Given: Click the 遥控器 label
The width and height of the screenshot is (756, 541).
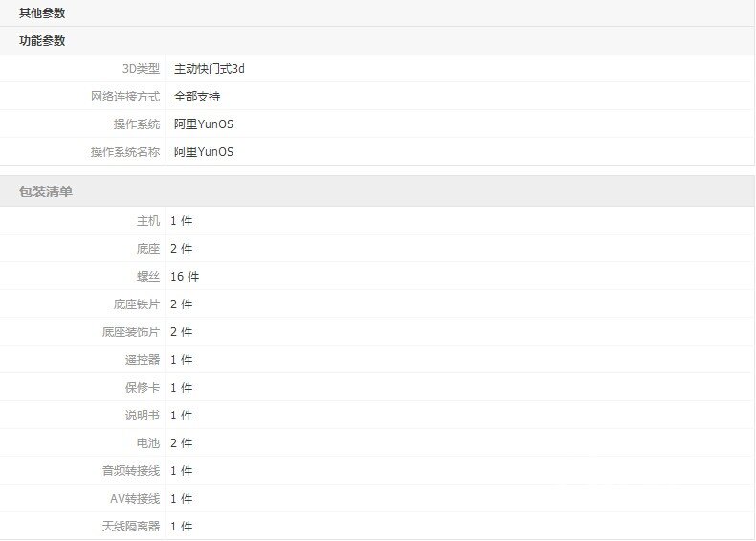Looking at the screenshot, I should pos(143,359).
